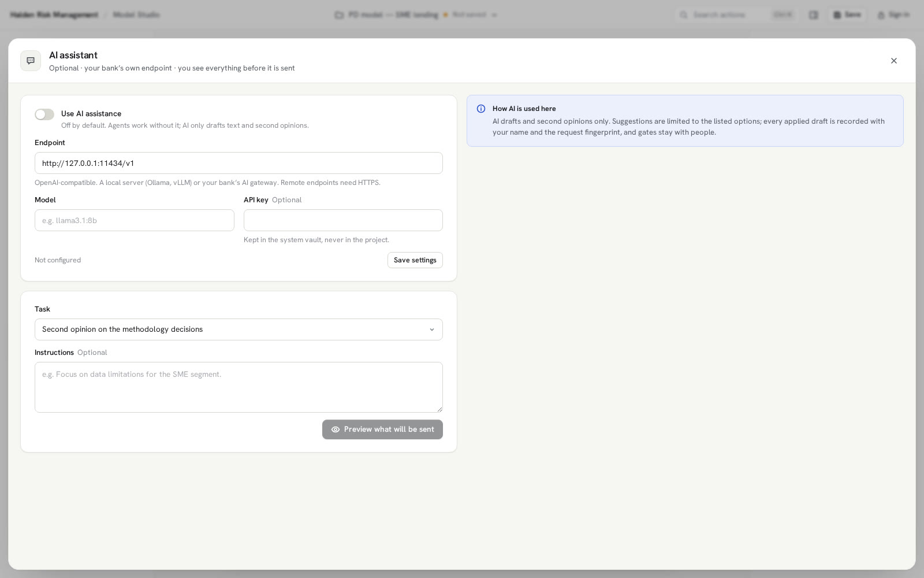Click 'Kept in the system vault' hint text
The height and width of the screenshot is (578, 924).
pos(316,240)
